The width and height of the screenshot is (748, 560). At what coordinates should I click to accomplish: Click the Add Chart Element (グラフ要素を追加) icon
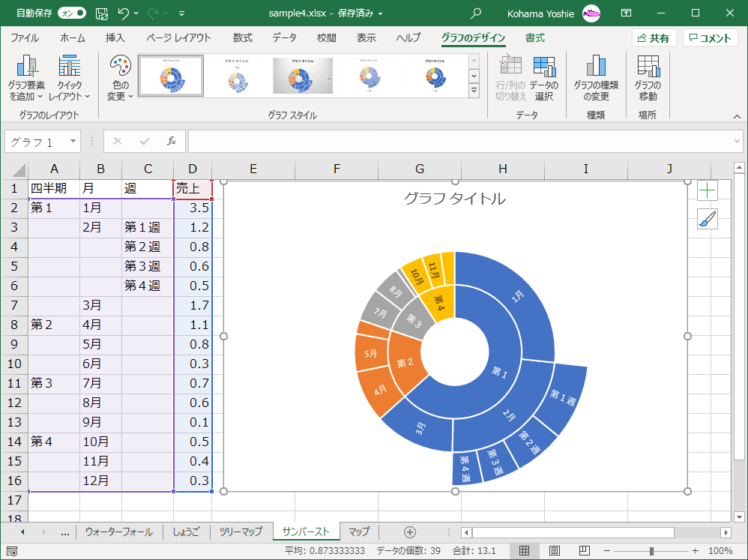coord(28,67)
